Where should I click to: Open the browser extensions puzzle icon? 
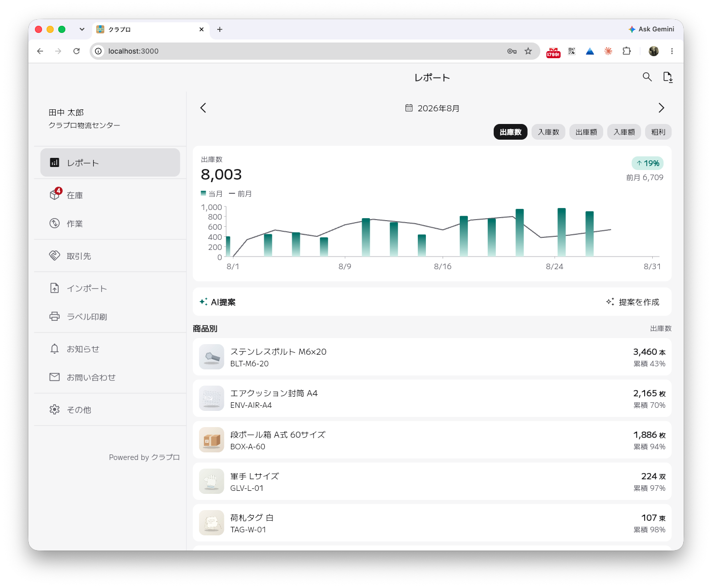coord(627,51)
